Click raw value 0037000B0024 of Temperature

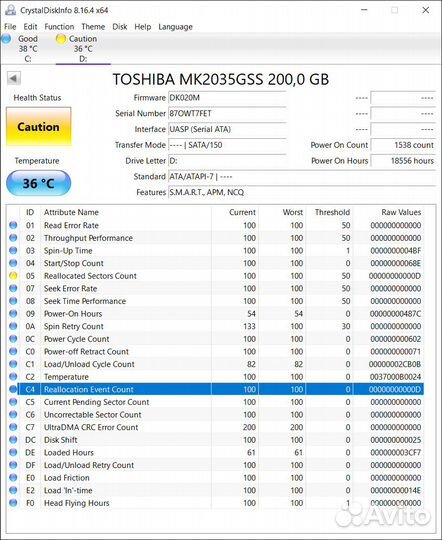click(x=395, y=377)
